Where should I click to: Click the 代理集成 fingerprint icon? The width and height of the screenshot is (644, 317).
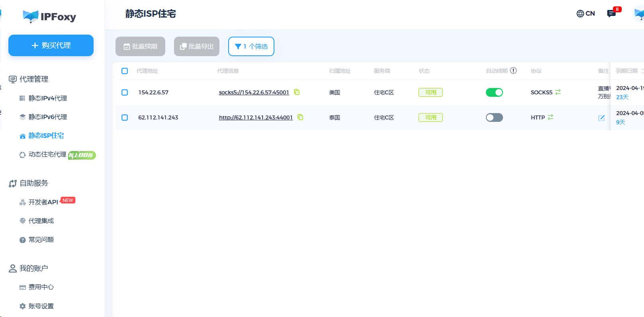point(22,221)
